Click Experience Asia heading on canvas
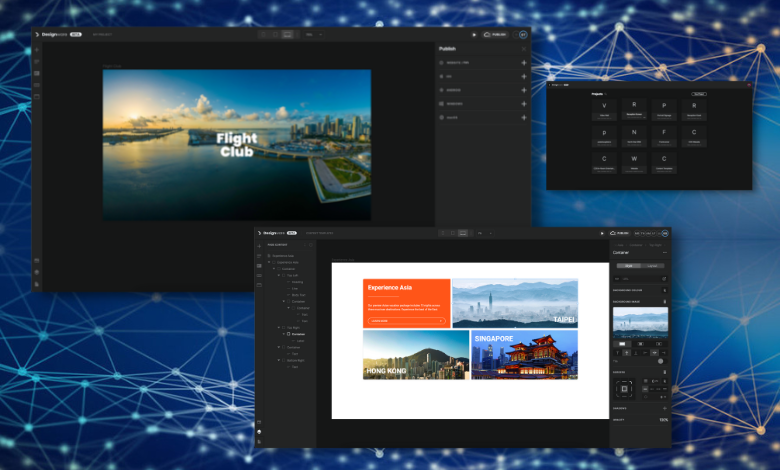 click(390, 287)
